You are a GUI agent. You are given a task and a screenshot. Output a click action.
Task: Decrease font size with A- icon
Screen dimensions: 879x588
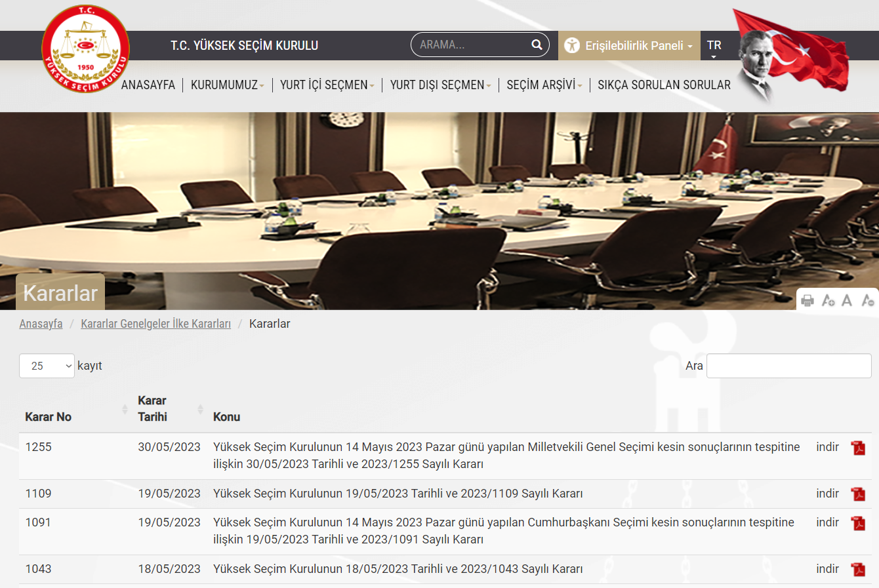pos(867,300)
